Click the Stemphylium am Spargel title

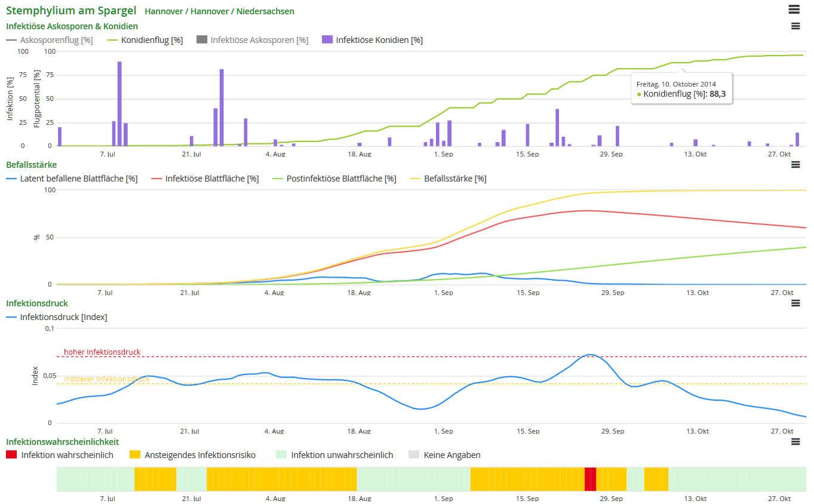(x=71, y=11)
